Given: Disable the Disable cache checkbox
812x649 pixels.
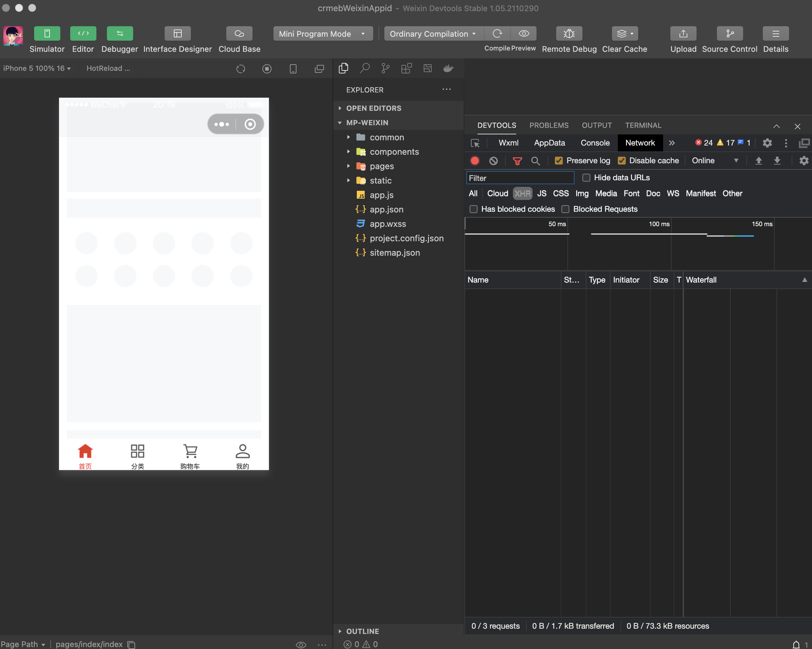Looking at the screenshot, I should coord(621,161).
